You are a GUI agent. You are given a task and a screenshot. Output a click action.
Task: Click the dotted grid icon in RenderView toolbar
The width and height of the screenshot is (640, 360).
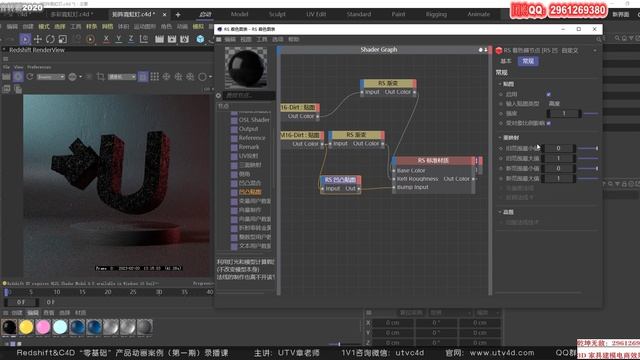[154, 77]
